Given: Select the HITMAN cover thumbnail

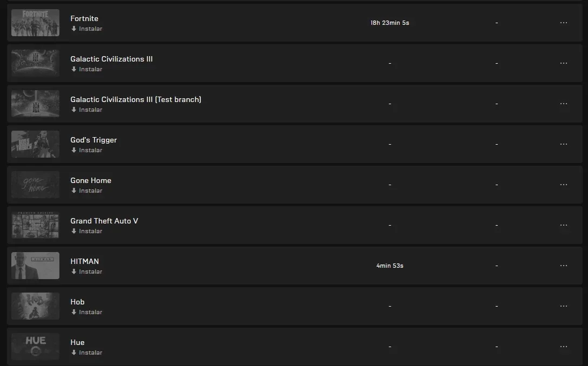Looking at the screenshot, I should click(x=35, y=266).
